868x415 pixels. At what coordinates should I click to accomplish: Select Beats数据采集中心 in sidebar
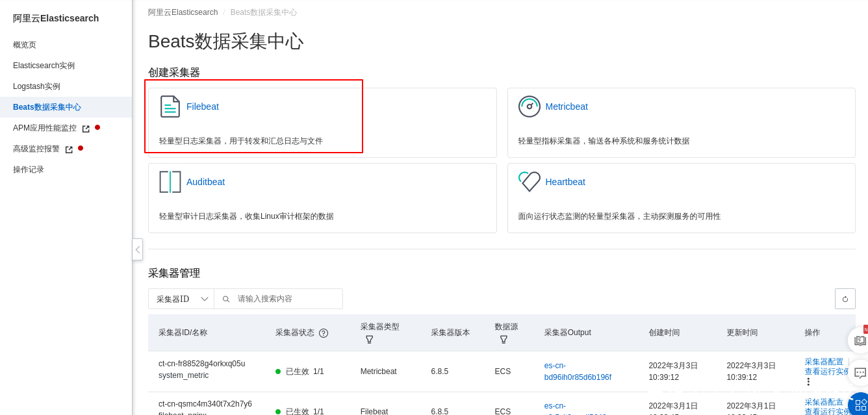click(x=47, y=107)
